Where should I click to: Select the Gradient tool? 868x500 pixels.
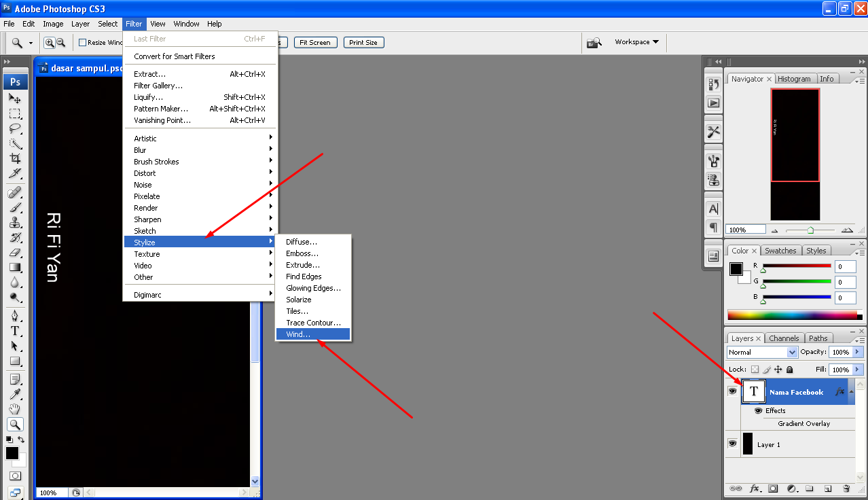click(15, 268)
